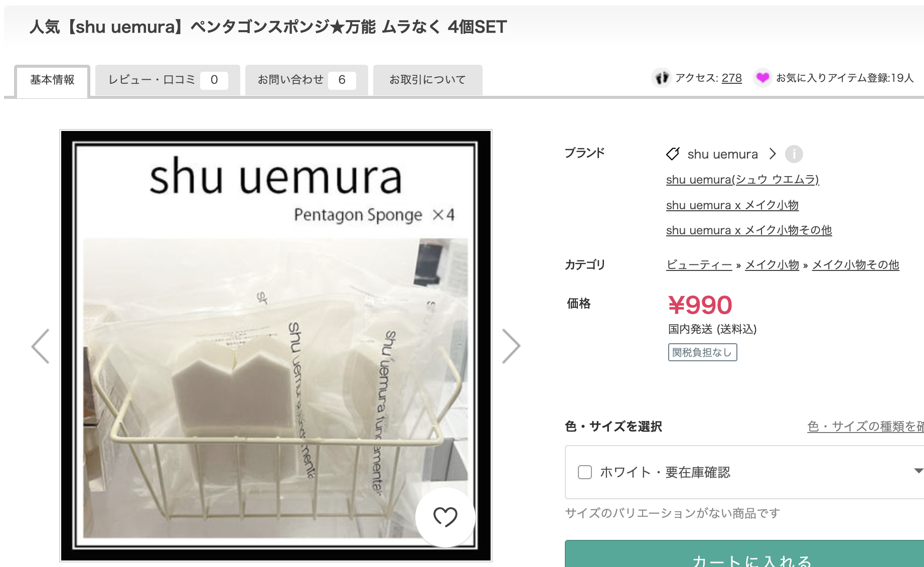Click the info icon beside the shu uemura brand
The image size is (924, 567).
[794, 154]
